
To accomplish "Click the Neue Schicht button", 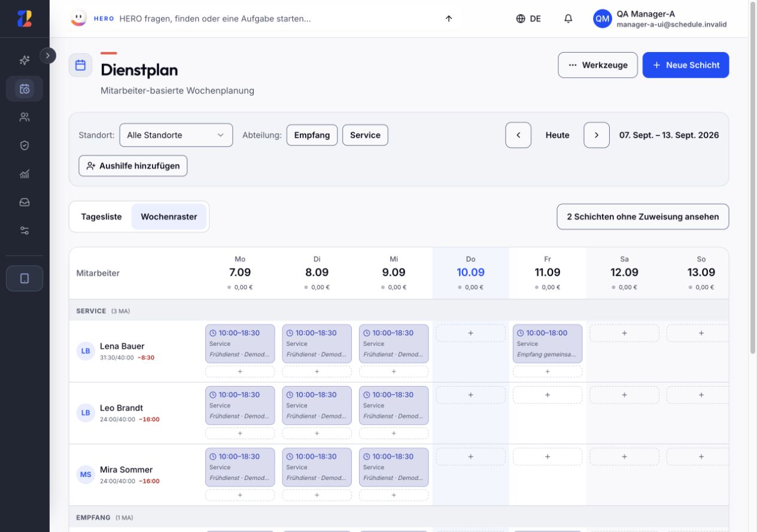I will point(686,65).
